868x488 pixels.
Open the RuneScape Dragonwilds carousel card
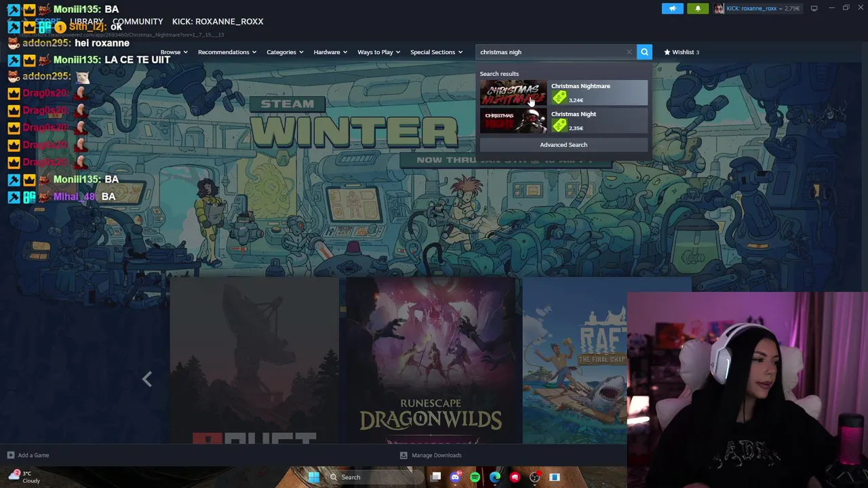431,360
